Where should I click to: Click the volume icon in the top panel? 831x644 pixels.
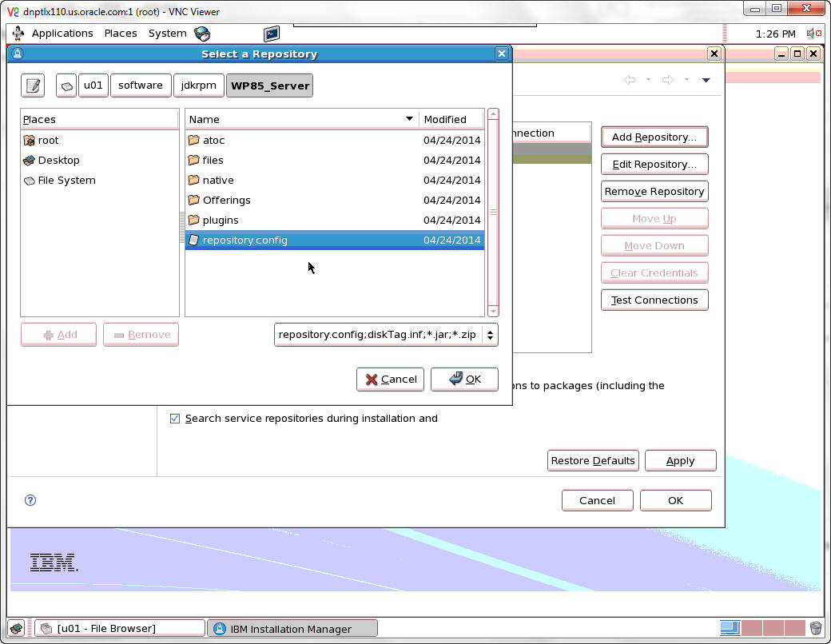(x=813, y=34)
